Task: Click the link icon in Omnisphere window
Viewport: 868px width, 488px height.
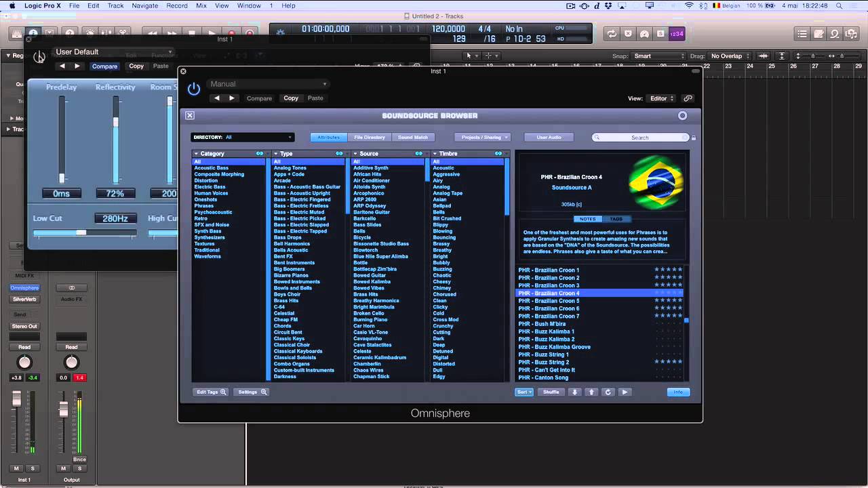Action: (688, 98)
